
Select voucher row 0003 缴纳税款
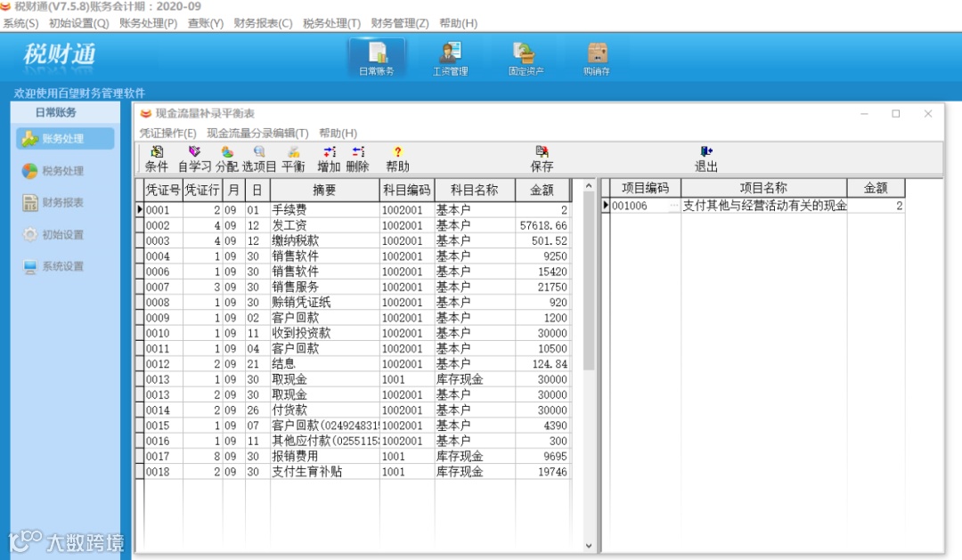pyautogui.click(x=355, y=240)
